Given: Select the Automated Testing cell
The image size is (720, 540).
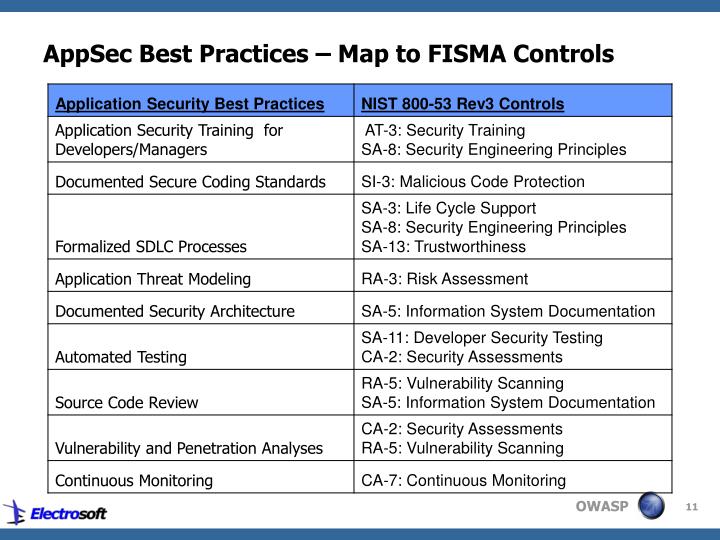Looking at the screenshot, I should [x=201, y=347].
